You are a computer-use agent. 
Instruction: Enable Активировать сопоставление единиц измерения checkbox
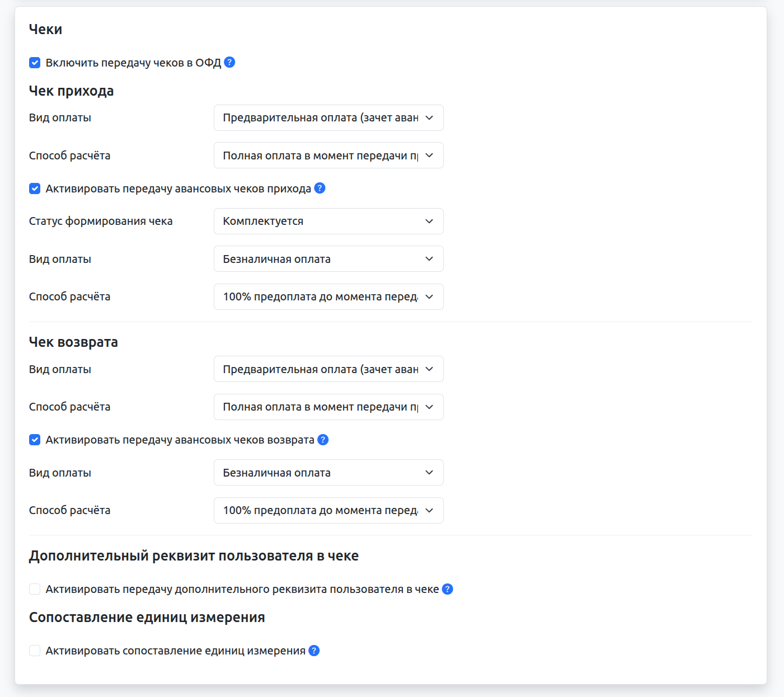pos(35,651)
